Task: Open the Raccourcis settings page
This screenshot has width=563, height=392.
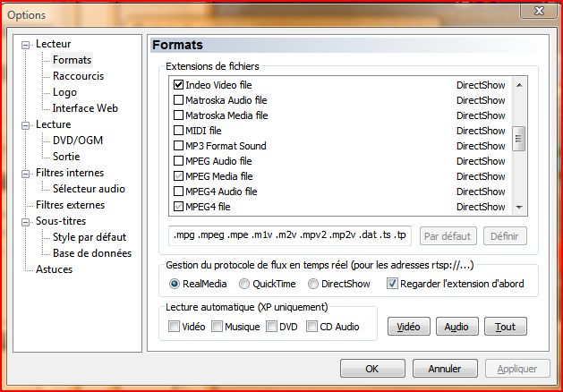Action: [78, 76]
